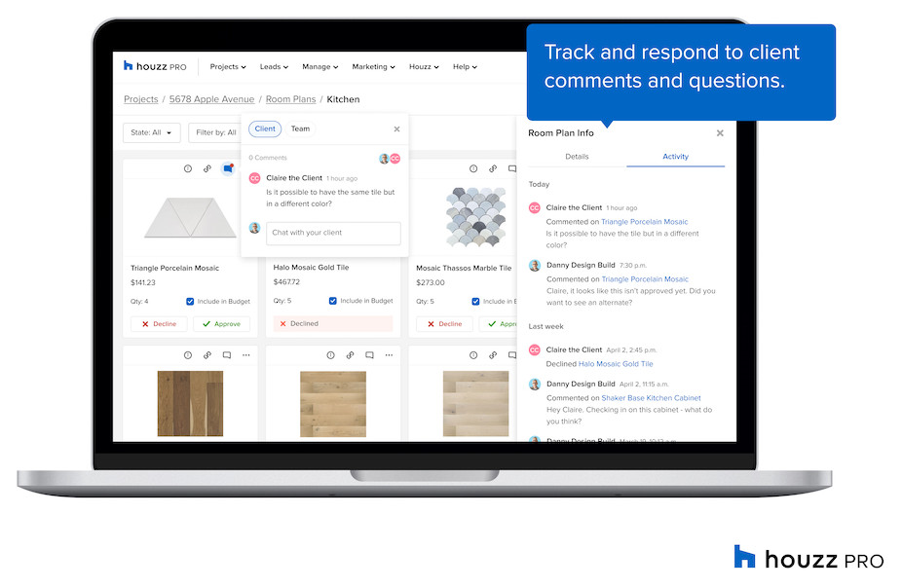Toggle Include in Budget for Halo Mosaic Gold Tile
The width and height of the screenshot is (902, 588).
pyautogui.click(x=332, y=301)
